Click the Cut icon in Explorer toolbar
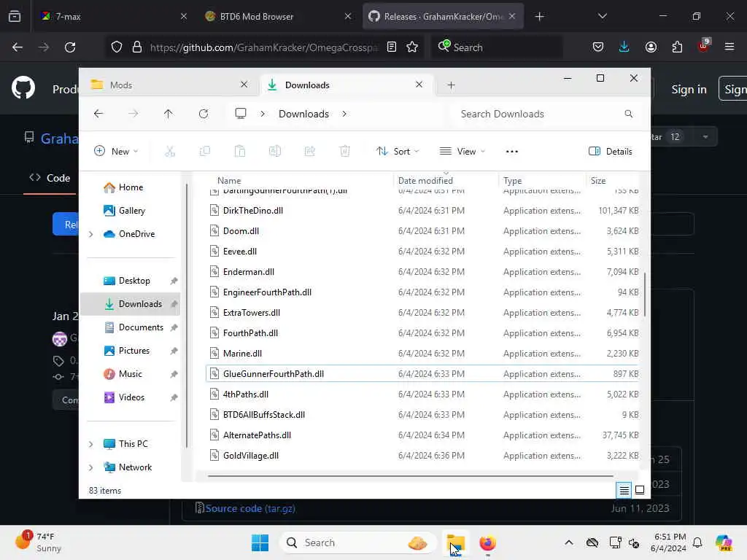Screen dimensions: 747x560 (x=169, y=152)
